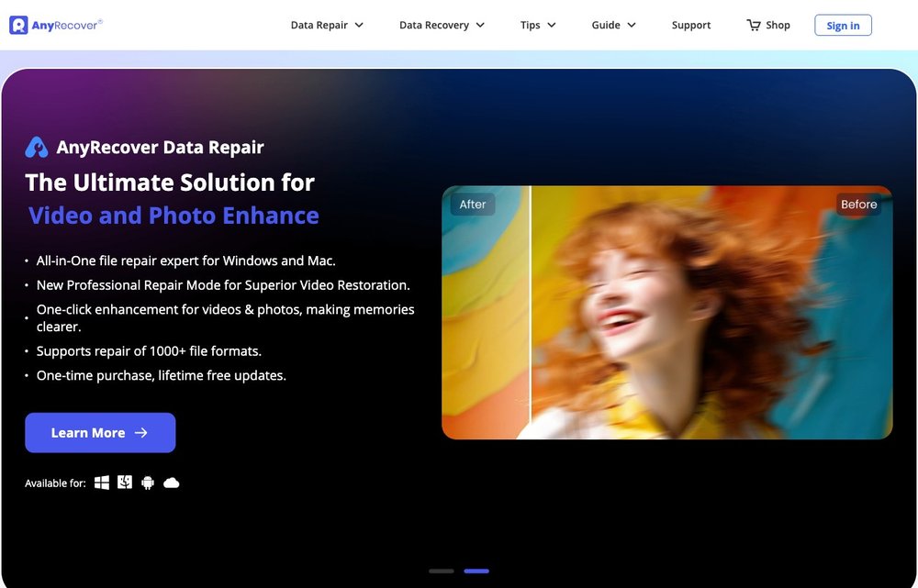
Task: Click 'The Ultimate Solution for' headline
Action: click(x=170, y=183)
